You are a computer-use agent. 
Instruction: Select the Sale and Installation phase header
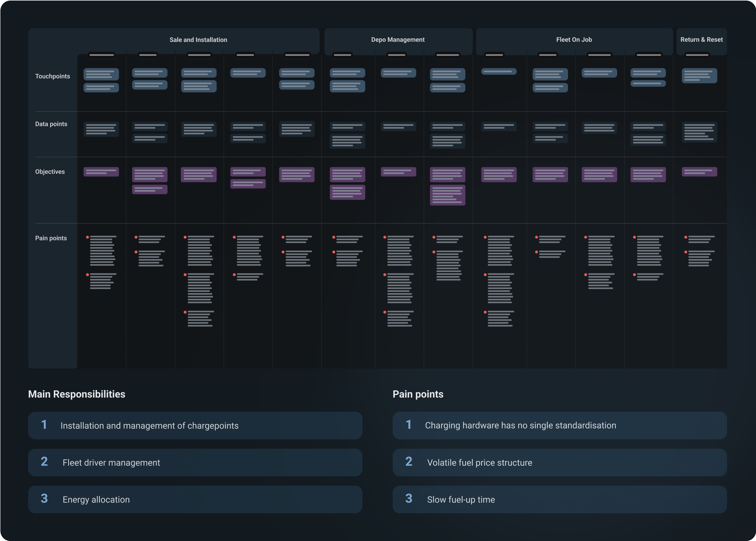tap(198, 40)
